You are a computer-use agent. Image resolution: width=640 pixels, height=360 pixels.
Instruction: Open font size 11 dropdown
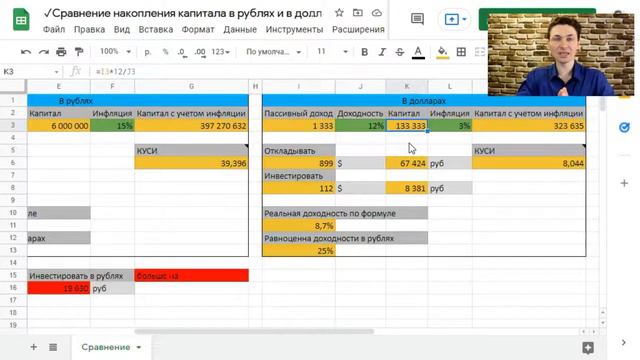click(x=332, y=52)
